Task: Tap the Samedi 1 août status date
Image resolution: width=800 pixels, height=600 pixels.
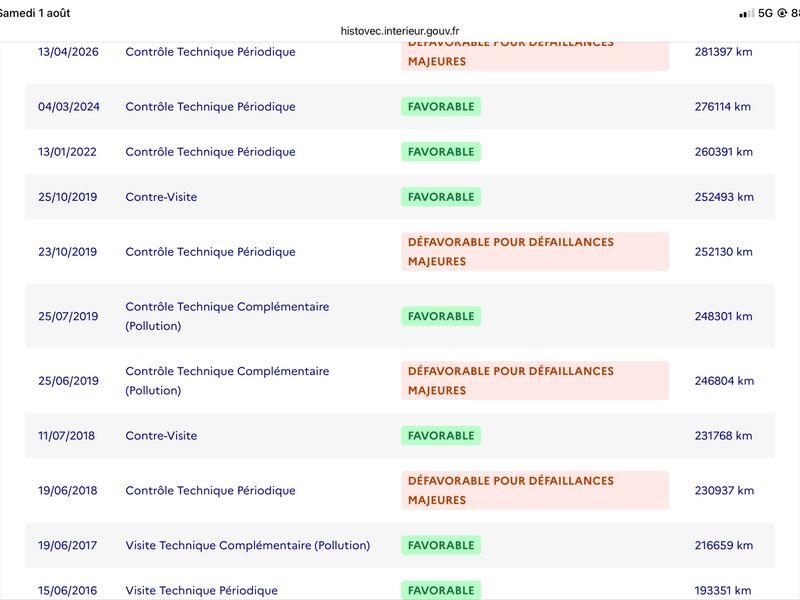Action: (x=35, y=13)
